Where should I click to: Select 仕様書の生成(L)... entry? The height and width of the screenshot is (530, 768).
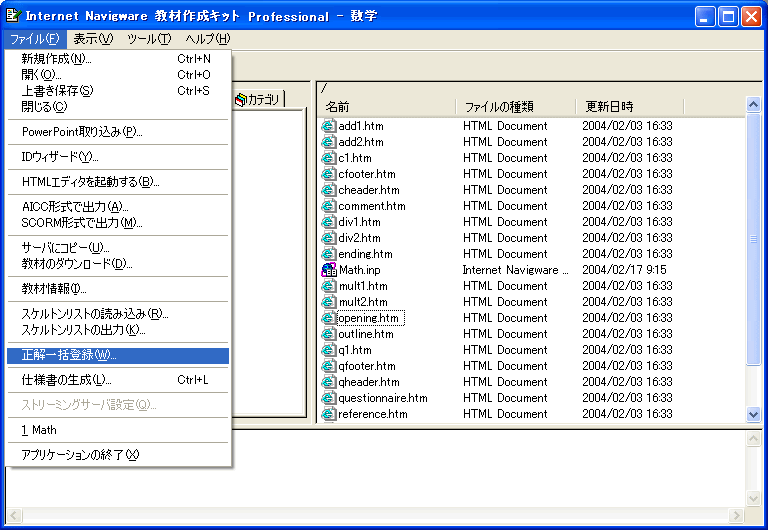[118, 381]
